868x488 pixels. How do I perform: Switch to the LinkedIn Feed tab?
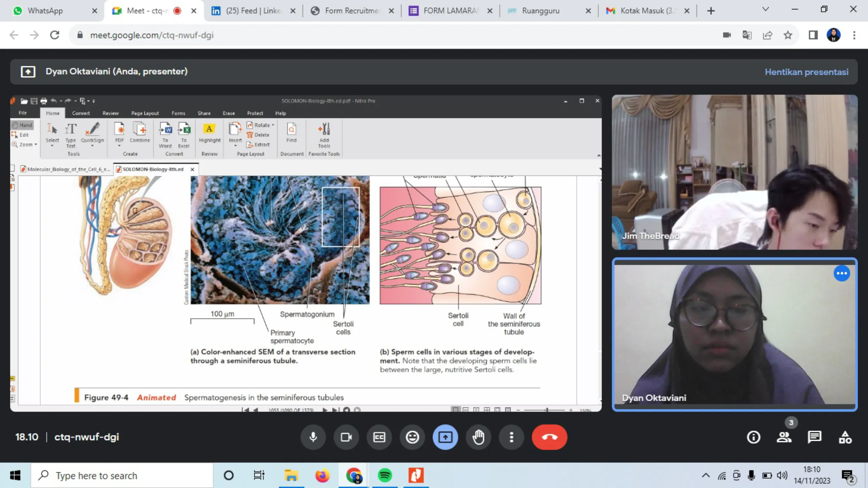(253, 11)
